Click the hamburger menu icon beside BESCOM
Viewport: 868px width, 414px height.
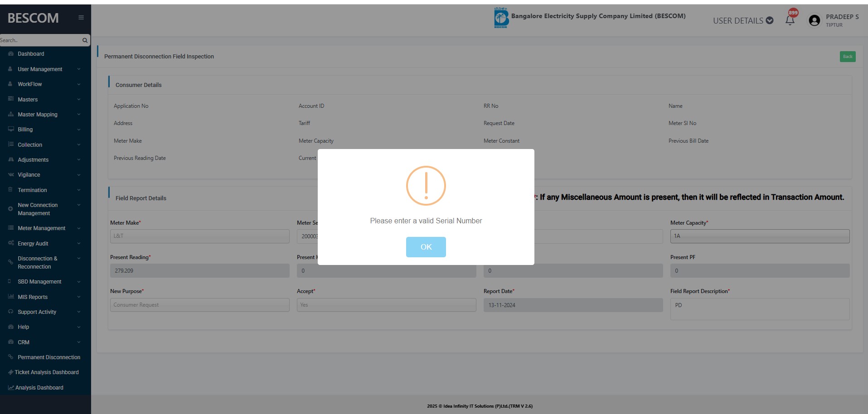[81, 18]
